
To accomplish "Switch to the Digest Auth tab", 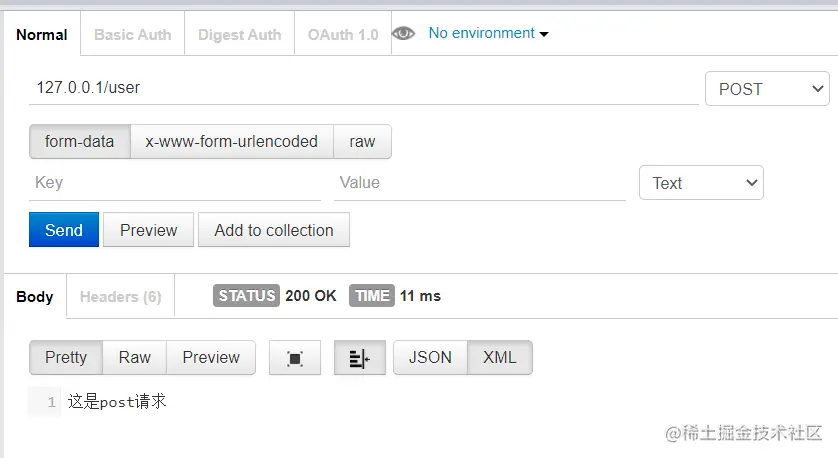I will coord(239,35).
